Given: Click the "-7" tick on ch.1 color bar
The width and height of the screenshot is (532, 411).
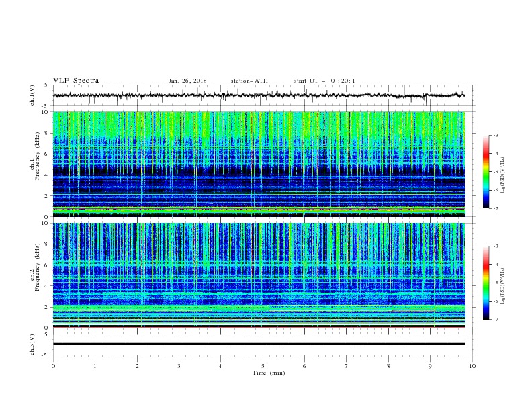Looking at the screenshot, I should pos(496,208).
